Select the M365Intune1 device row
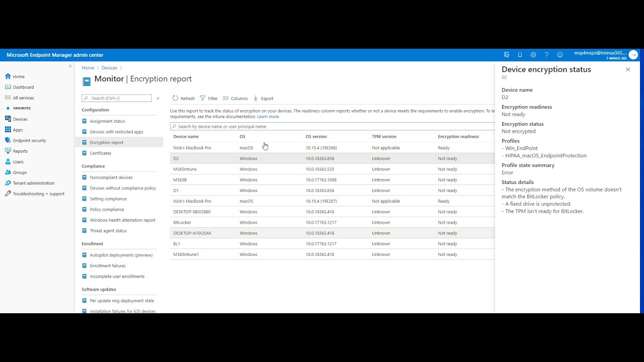This screenshot has height=362, width=644. [332, 254]
